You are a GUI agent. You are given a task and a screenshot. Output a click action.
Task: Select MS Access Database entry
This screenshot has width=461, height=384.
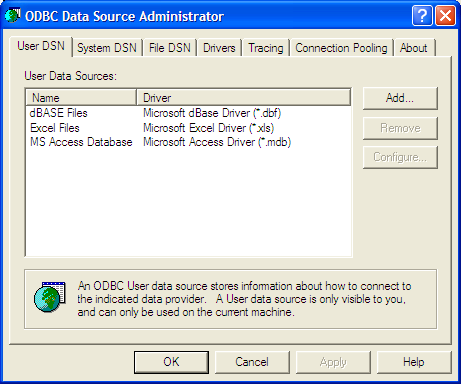(188, 142)
